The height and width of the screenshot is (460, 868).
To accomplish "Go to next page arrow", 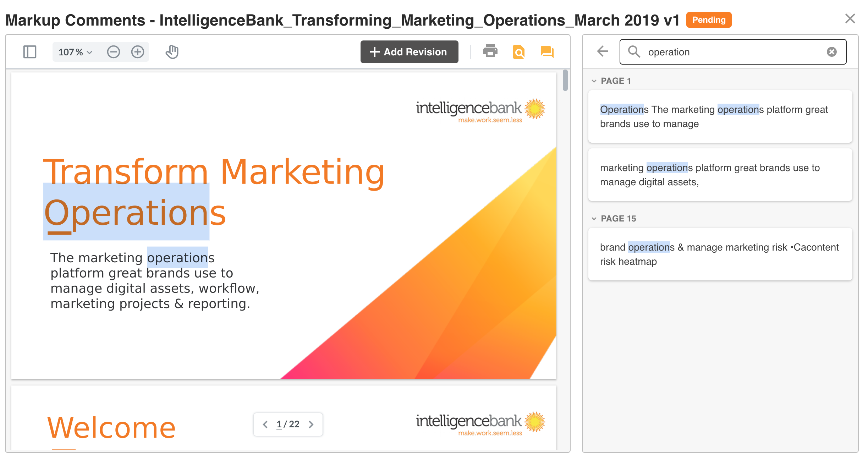I will point(311,425).
